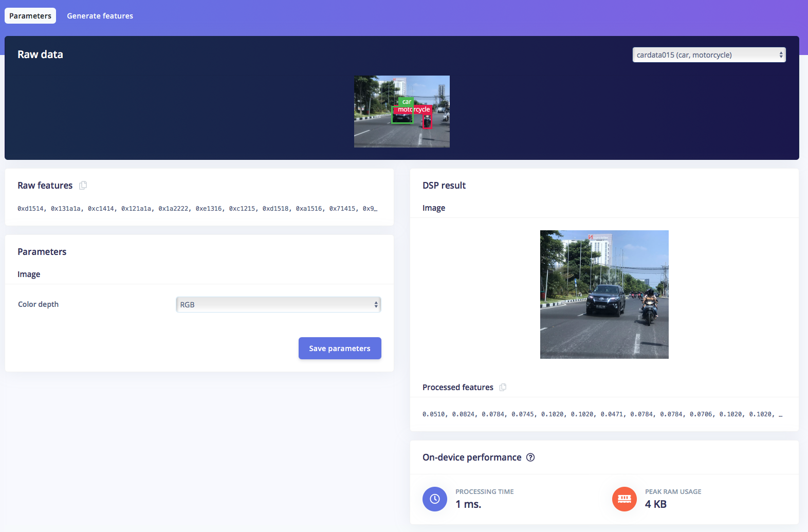Copy processed features to clipboard
Screen dimensions: 808x532
pyautogui.click(x=503, y=388)
